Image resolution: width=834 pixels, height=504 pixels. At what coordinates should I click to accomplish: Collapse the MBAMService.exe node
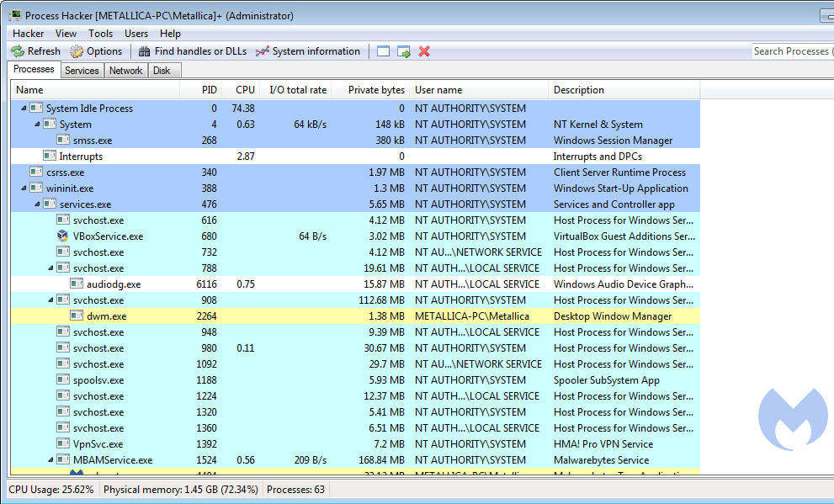pos(50,460)
